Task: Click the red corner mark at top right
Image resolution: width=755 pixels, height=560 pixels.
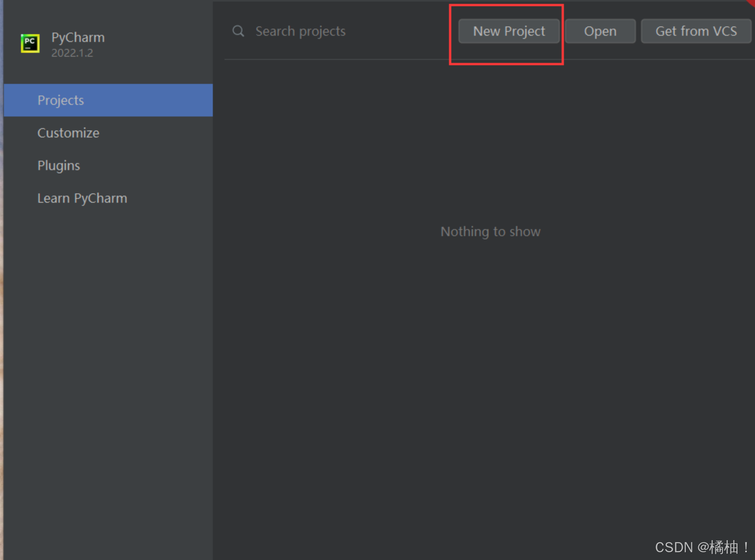Action: coord(752,2)
